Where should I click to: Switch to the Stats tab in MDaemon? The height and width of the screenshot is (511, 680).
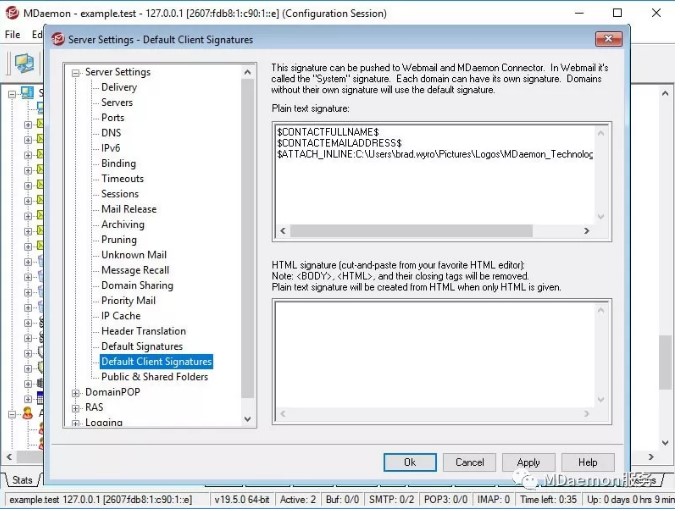[22, 480]
